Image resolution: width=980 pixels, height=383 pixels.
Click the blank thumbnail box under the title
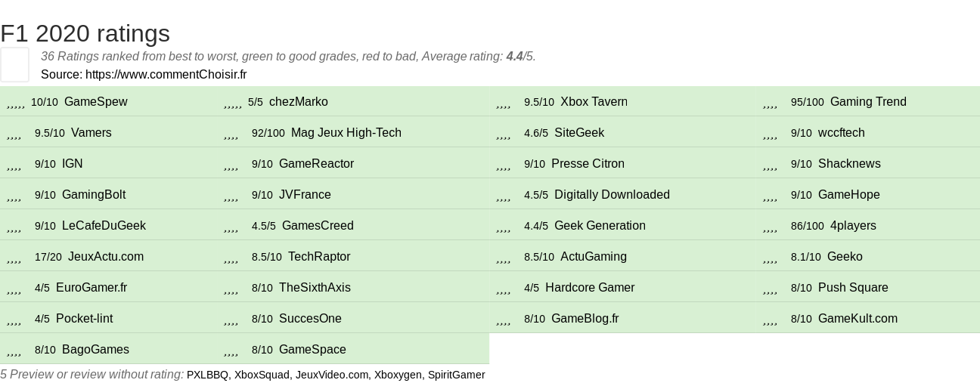point(14,64)
